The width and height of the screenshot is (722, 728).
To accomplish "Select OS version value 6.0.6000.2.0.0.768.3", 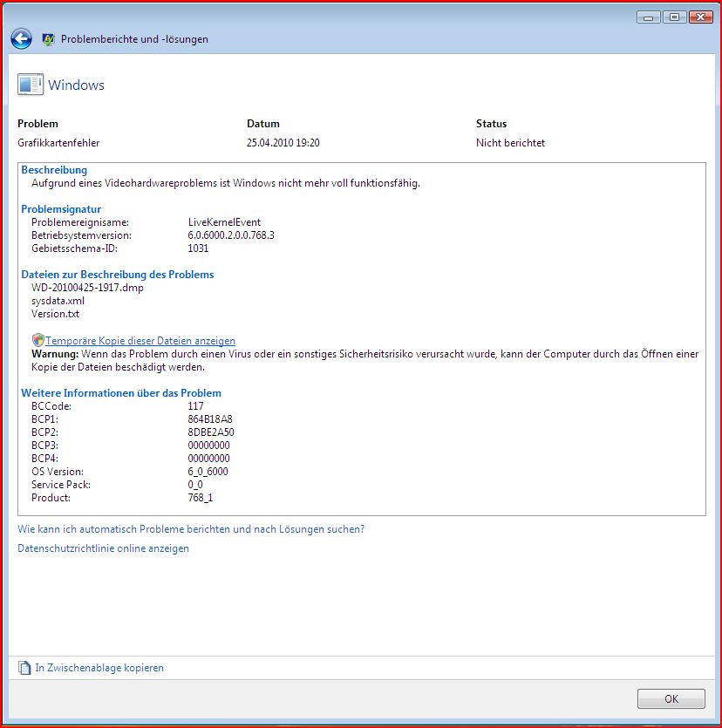I will (x=231, y=235).
